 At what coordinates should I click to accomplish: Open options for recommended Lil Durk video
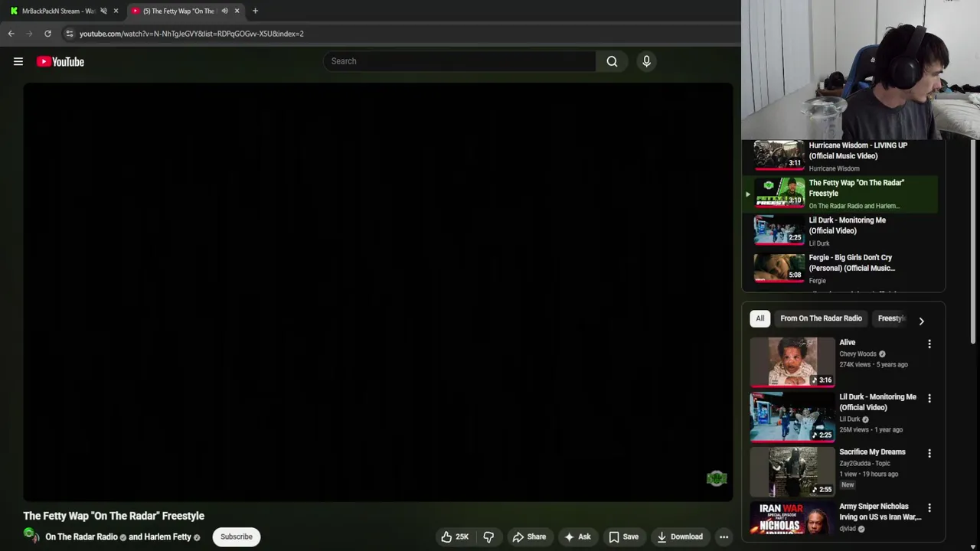(x=929, y=399)
